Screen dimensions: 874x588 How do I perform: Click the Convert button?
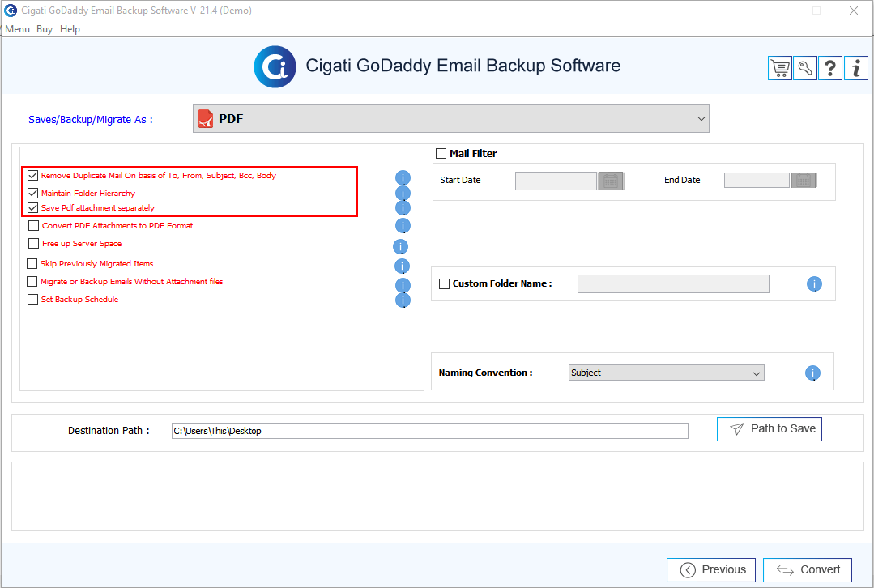(x=808, y=570)
